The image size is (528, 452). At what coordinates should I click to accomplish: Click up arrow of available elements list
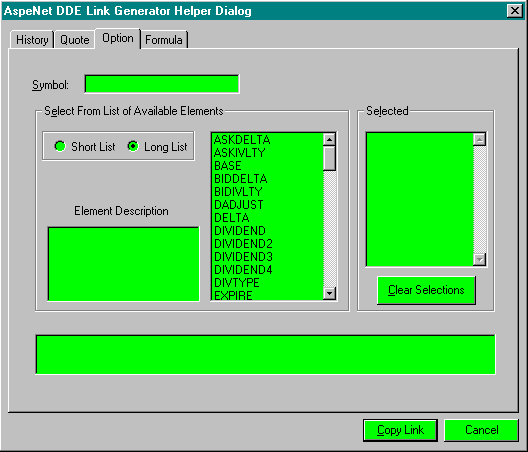(329, 139)
